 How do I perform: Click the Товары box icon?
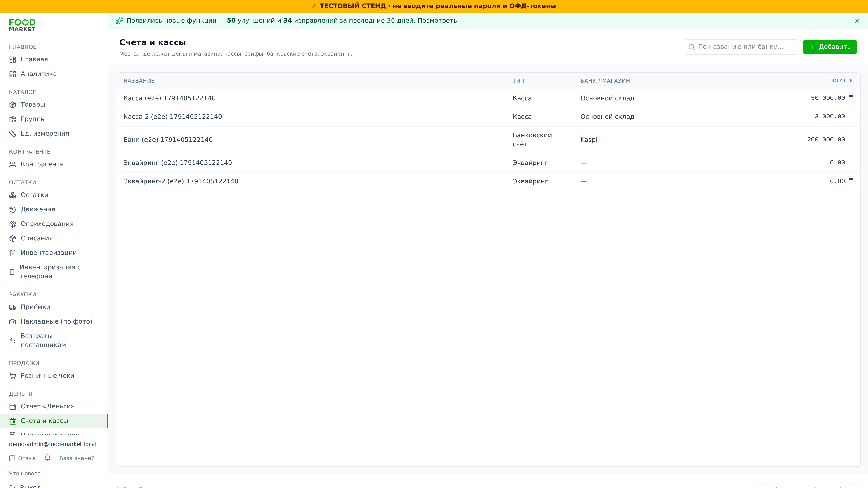13,105
